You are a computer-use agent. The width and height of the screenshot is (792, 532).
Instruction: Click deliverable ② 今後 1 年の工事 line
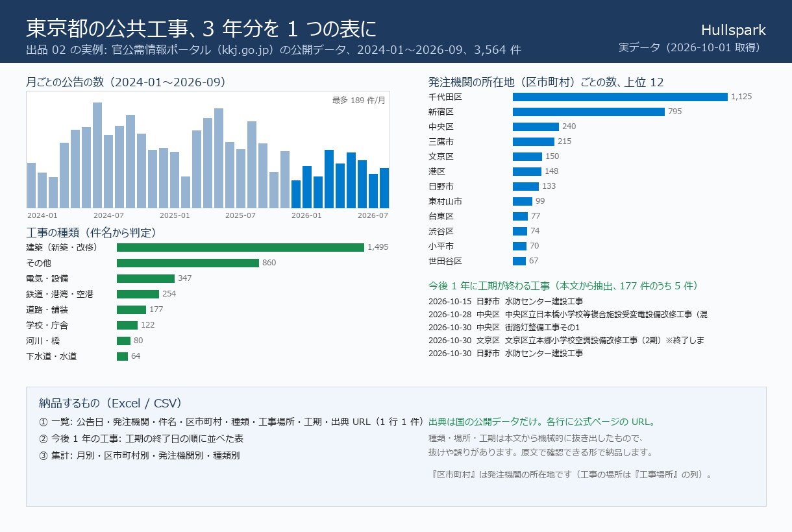[x=142, y=439]
